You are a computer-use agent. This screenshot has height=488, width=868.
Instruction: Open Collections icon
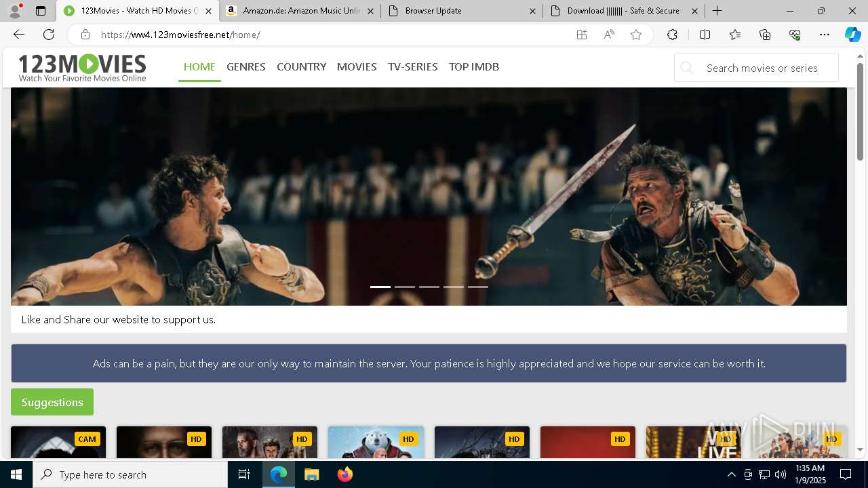coord(765,35)
